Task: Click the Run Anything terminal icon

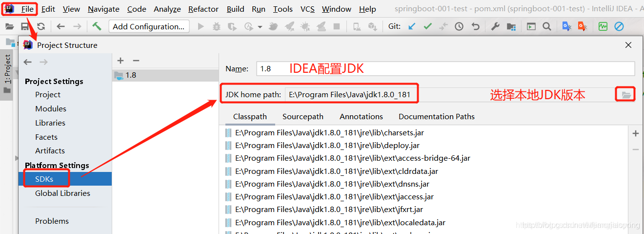Action: [x=531, y=26]
